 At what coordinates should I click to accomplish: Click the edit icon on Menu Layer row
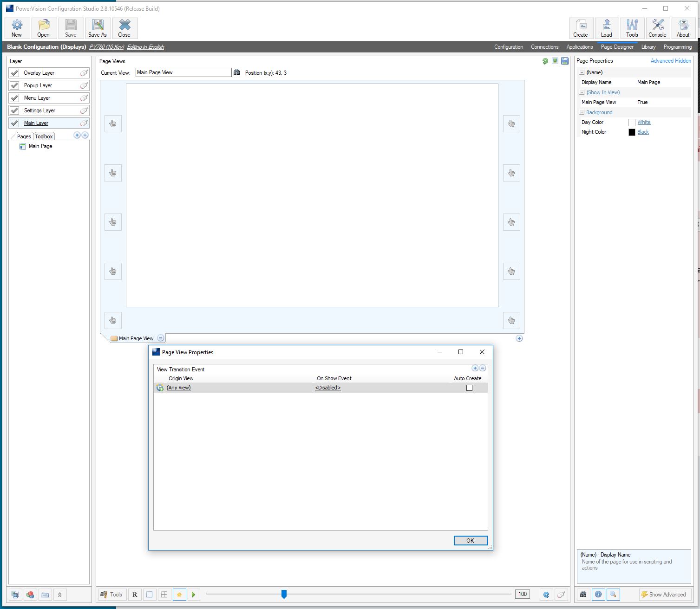84,98
